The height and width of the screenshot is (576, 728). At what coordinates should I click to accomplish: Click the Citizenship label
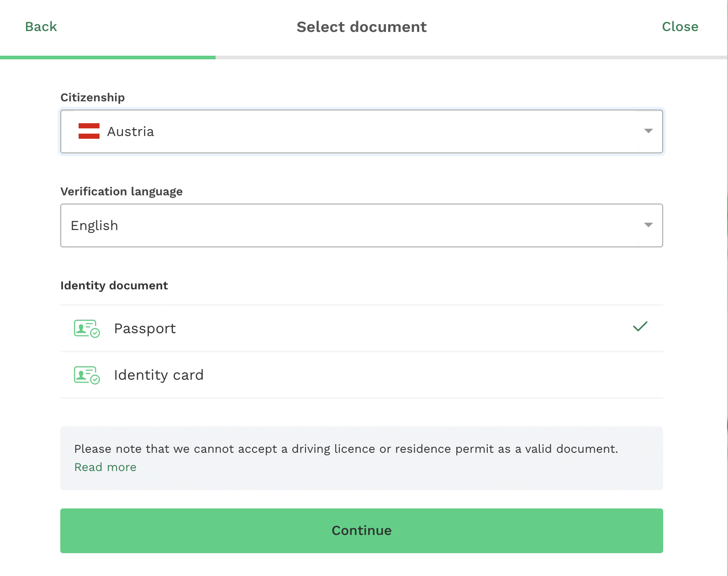[x=93, y=98]
